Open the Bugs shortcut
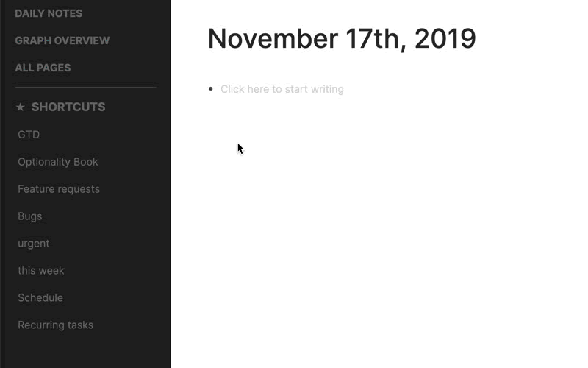The image size is (588, 368). coord(30,216)
